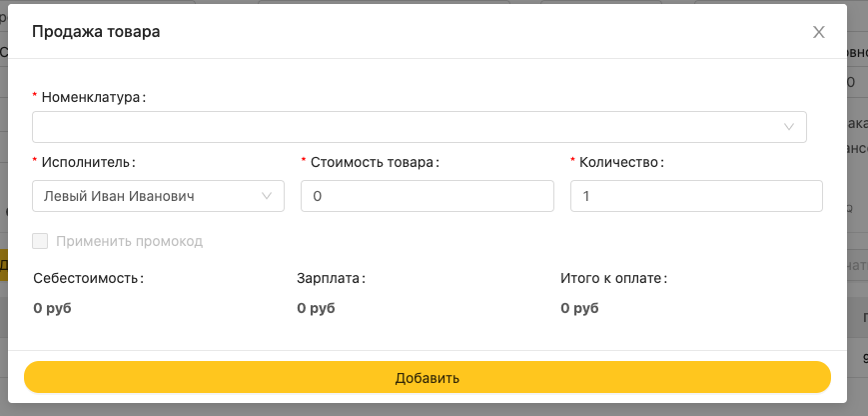Click the chevron arrow in Исполнитель selector
The height and width of the screenshot is (416, 868).
coord(267,197)
